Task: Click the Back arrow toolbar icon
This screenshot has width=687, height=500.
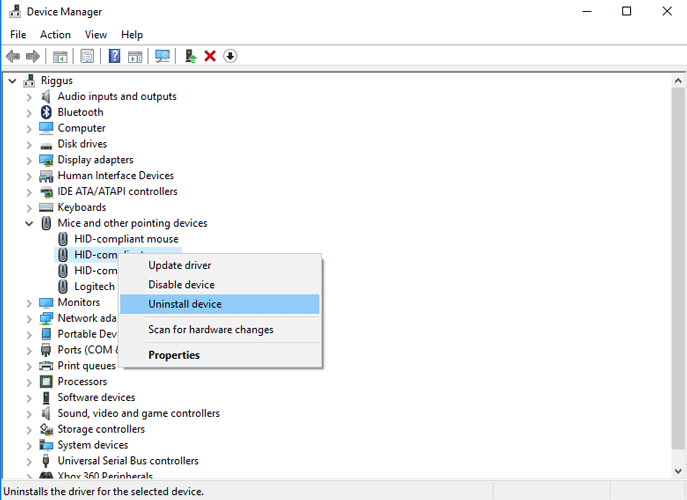Action: [13, 56]
